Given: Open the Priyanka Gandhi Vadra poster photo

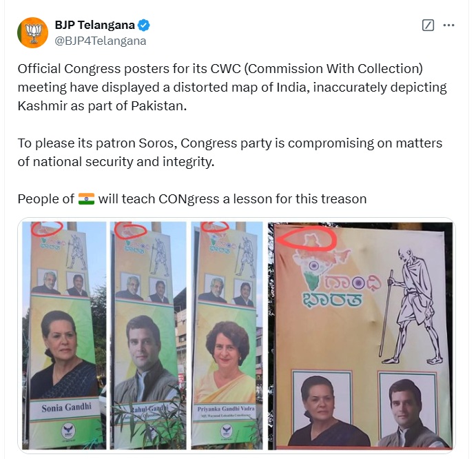Looking at the screenshot, I should pyautogui.click(x=227, y=336).
